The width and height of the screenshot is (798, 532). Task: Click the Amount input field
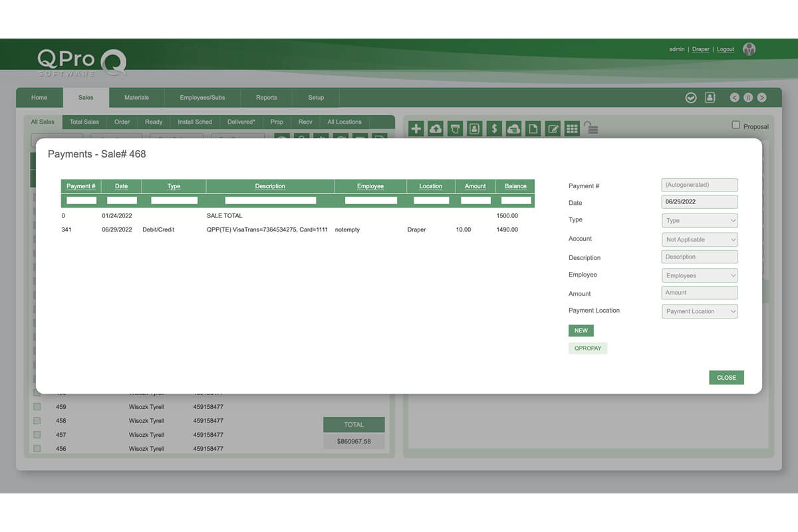(700, 293)
